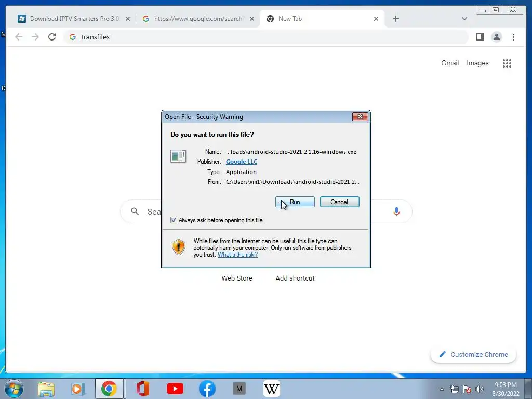
Task: Uncheck Always ask before opening this file
Action: pyautogui.click(x=174, y=220)
